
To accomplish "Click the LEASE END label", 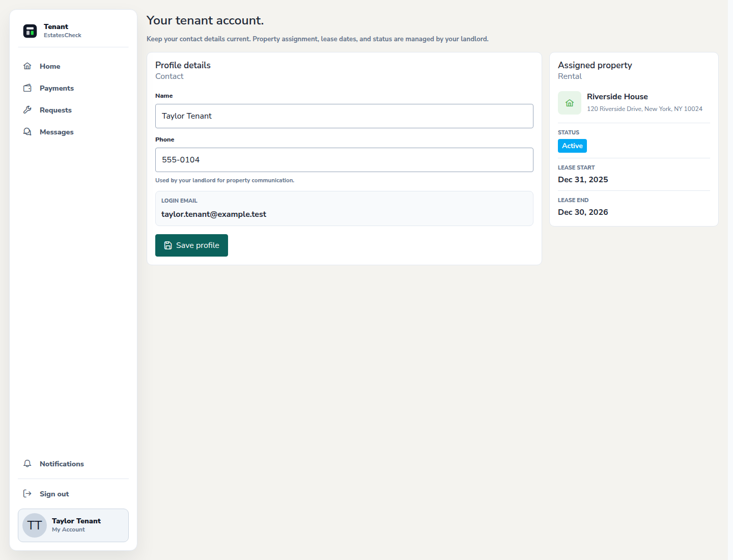I will tap(573, 200).
